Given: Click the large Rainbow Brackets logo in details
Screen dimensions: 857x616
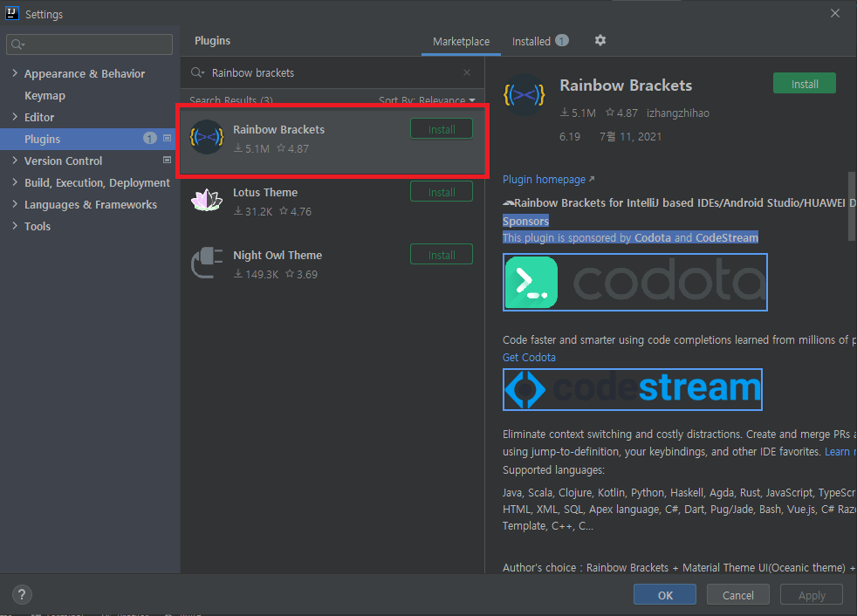Looking at the screenshot, I should click(524, 95).
